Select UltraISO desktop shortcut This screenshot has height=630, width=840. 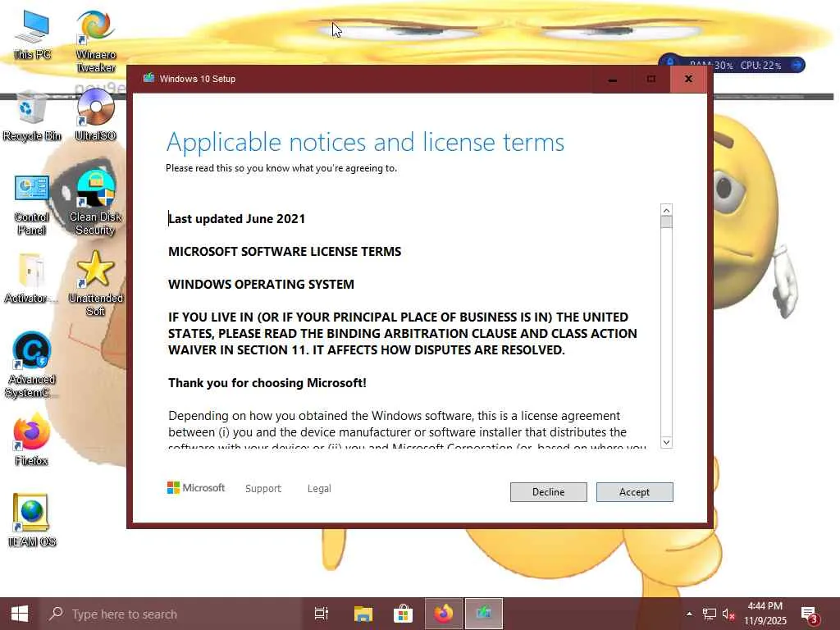(95, 115)
